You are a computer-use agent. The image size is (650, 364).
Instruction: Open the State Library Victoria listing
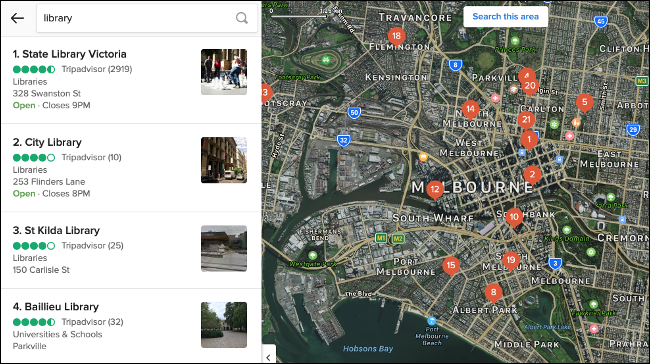coord(131,80)
